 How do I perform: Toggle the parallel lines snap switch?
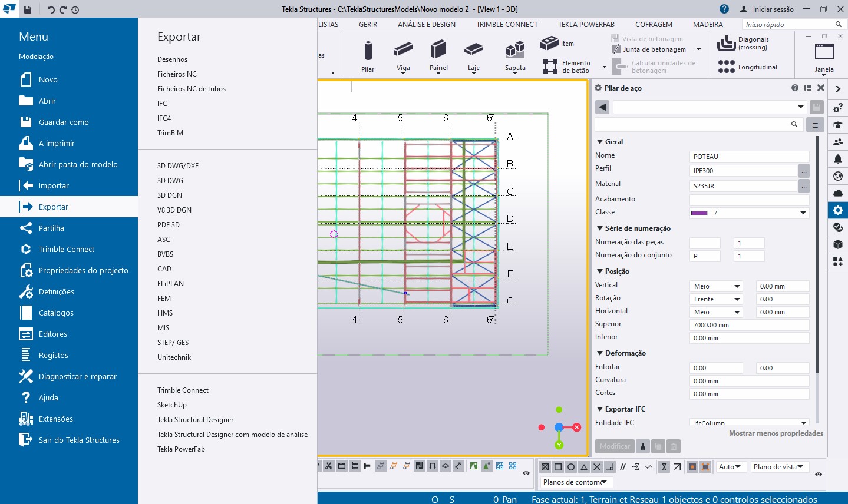(623, 467)
